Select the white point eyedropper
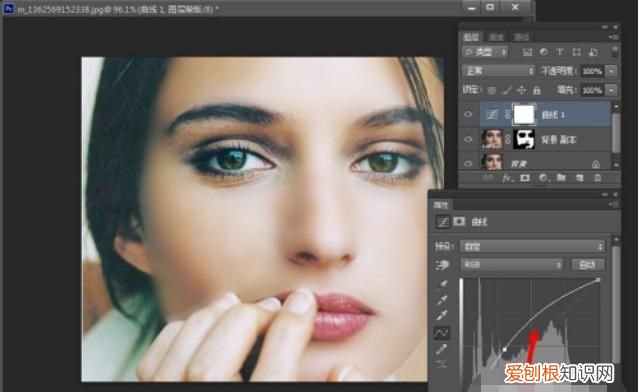The height and width of the screenshot is (392, 639). pyautogui.click(x=442, y=315)
